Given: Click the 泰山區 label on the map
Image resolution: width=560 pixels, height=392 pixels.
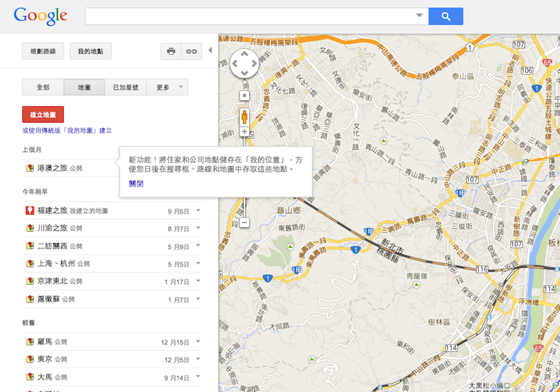Looking at the screenshot, I should point(463,76).
